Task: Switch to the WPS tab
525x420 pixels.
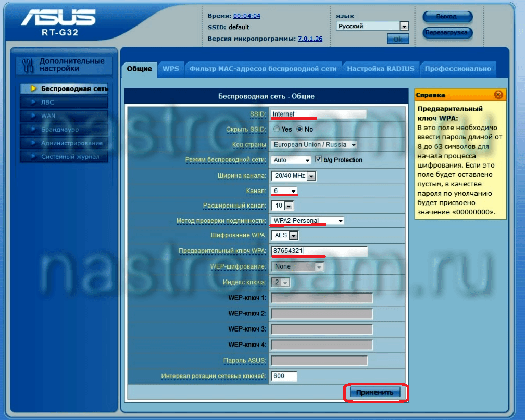Action: tap(170, 69)
